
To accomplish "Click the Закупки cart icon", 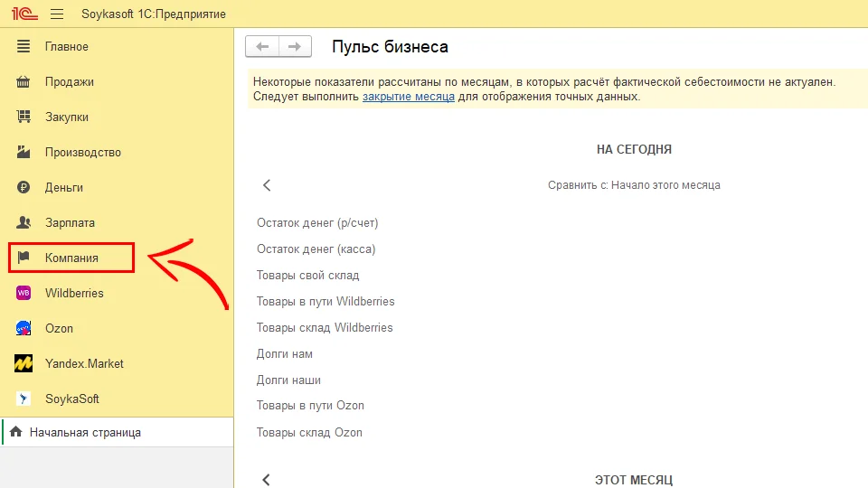I will tap(24, 117).
